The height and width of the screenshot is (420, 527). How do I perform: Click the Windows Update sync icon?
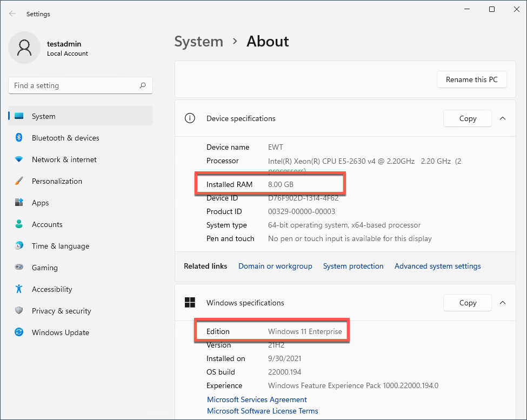click(x=19, y=332)
